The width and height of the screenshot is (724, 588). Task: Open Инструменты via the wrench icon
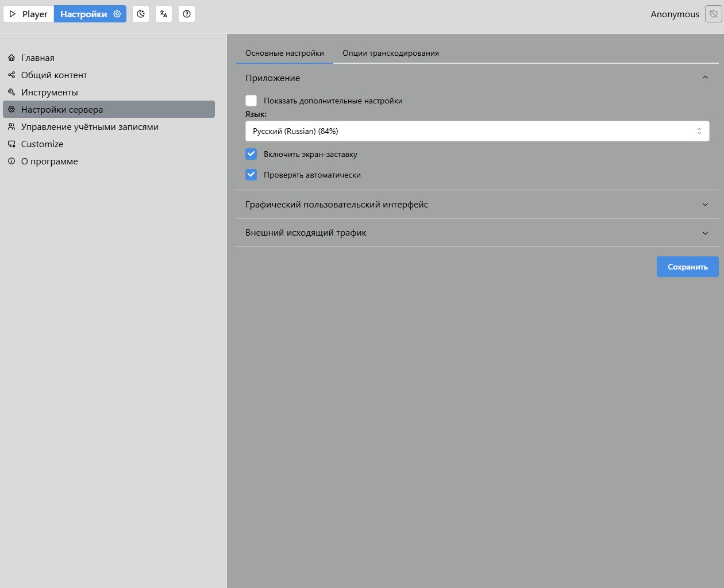tap(11, 93)
